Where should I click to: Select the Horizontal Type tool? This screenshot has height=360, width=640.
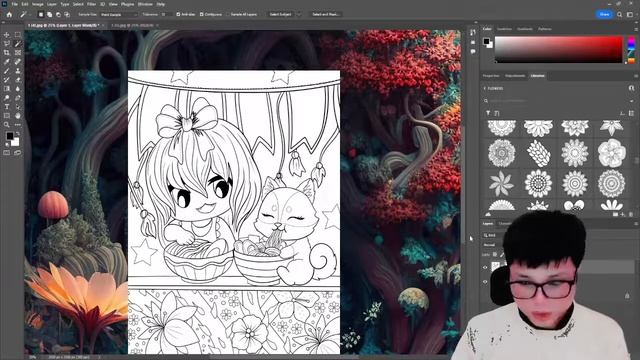[7, 107]
